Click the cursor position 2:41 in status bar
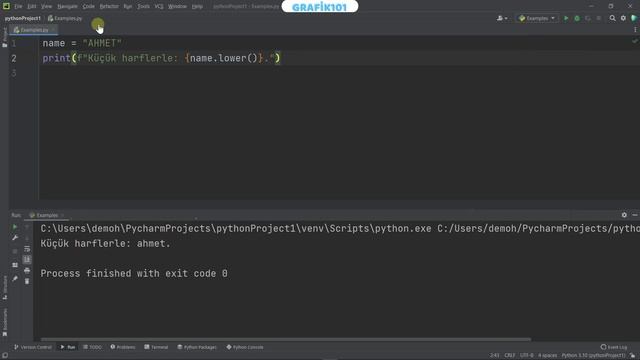Viewport: 640px width, 360px height. (494, 356)
